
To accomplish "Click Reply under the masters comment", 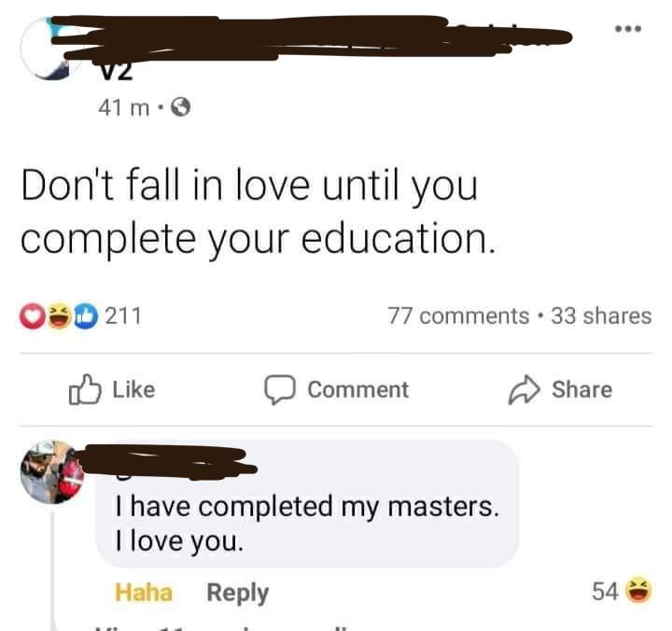I will (237, 594).
